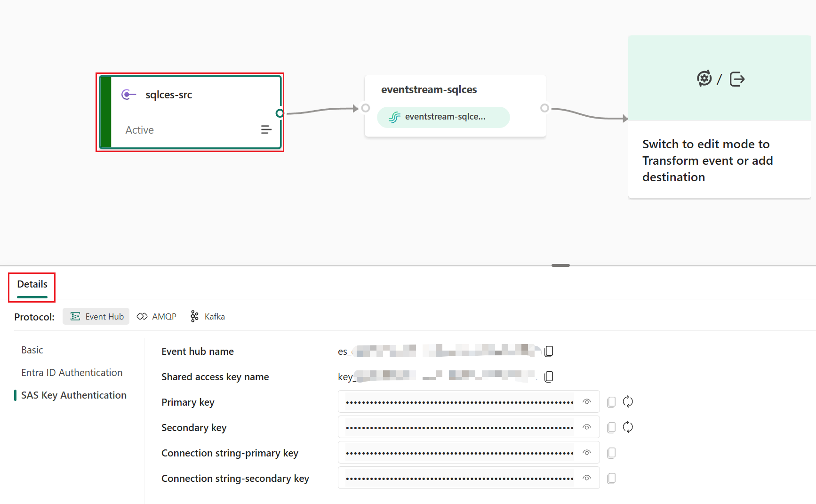The width and height of the screenshot is (816, 504).
Task: Regenerate the Secondary key
Action: point(628,427)
